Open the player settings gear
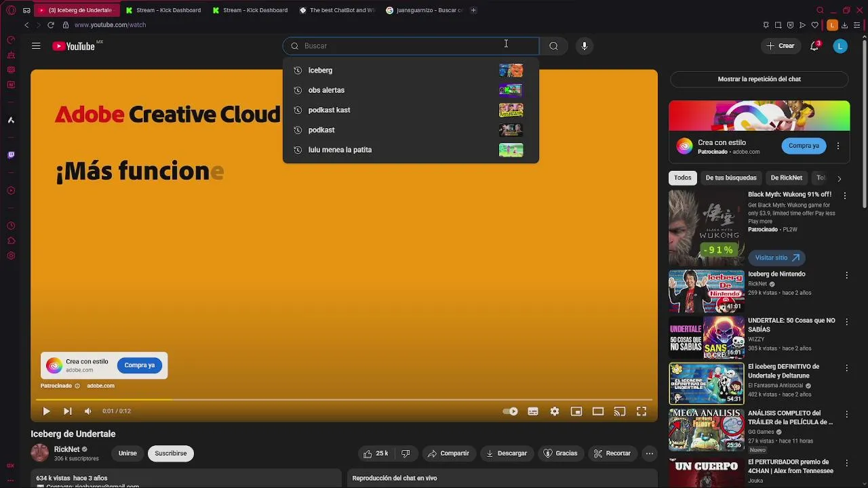The image size is (868, 488). 555,411
